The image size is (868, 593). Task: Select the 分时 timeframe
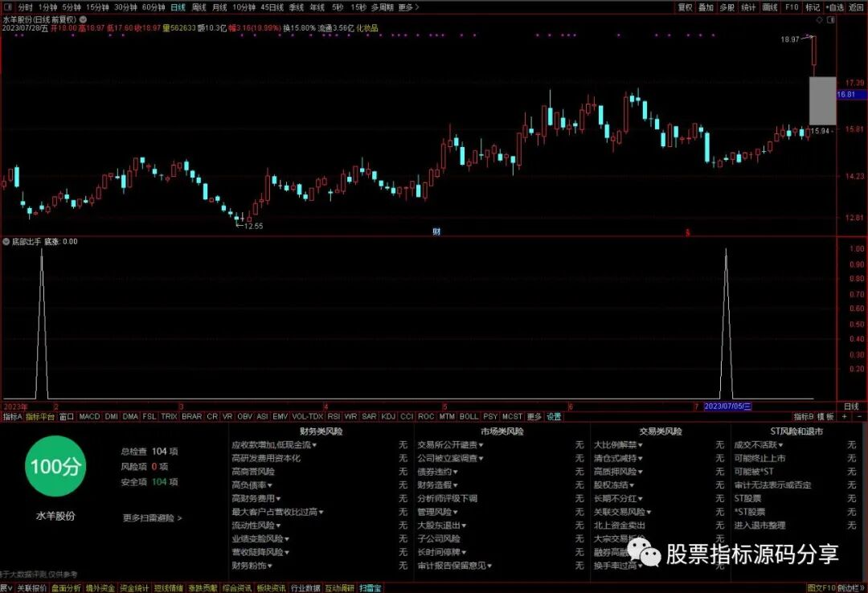[x=25, y=7]
